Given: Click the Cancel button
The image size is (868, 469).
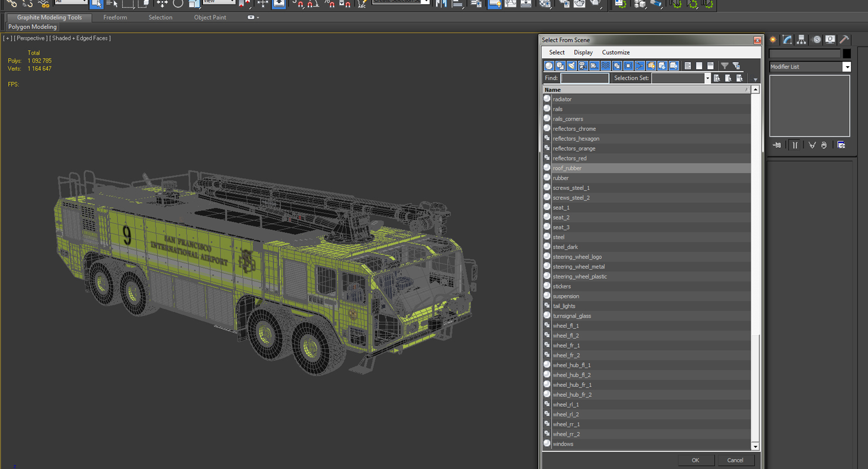Looking at the screenshot, I should click(x=735, y=460).
